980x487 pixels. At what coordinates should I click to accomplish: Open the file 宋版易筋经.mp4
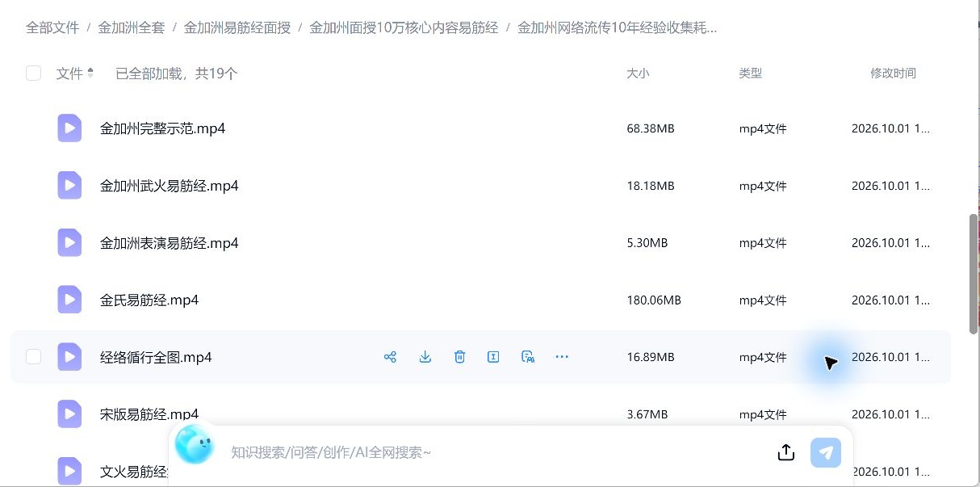pyautogui.click(x=149, y=414)
